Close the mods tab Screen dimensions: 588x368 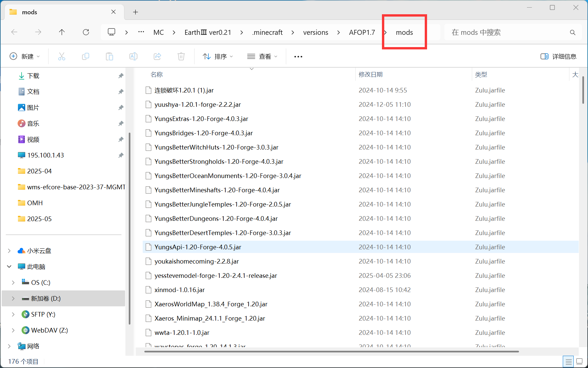point(113,12)
